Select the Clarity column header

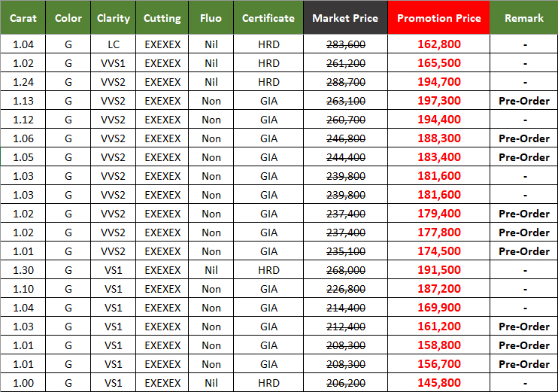tap(114, 18)
